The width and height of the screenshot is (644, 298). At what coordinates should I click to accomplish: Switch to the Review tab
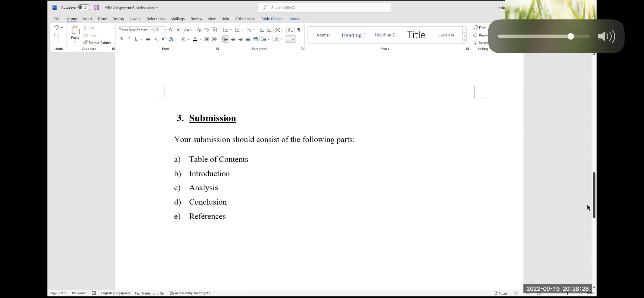[196, 19]
